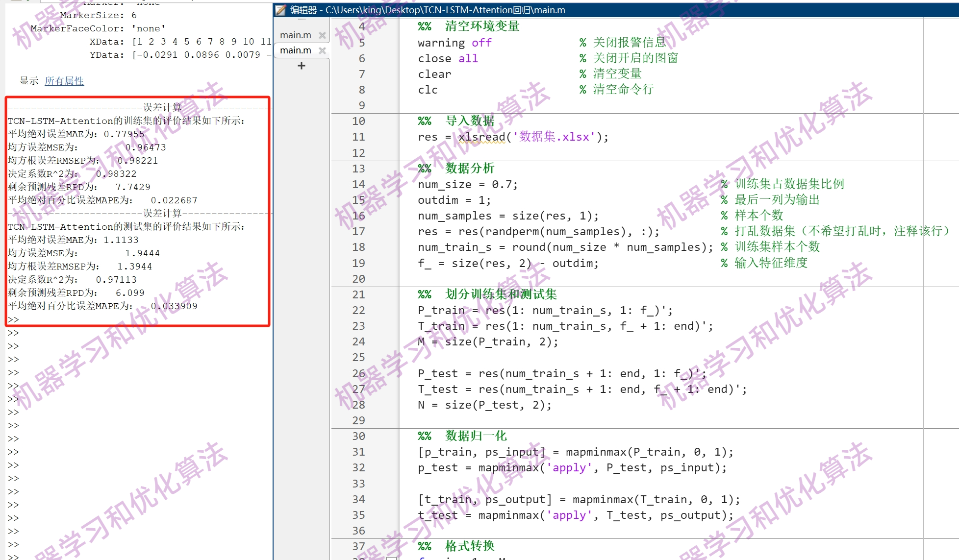Viewport: 959px width, 560px height.
Task: Toggle breakpoint on line number 11
Action: tap(358, 137)
